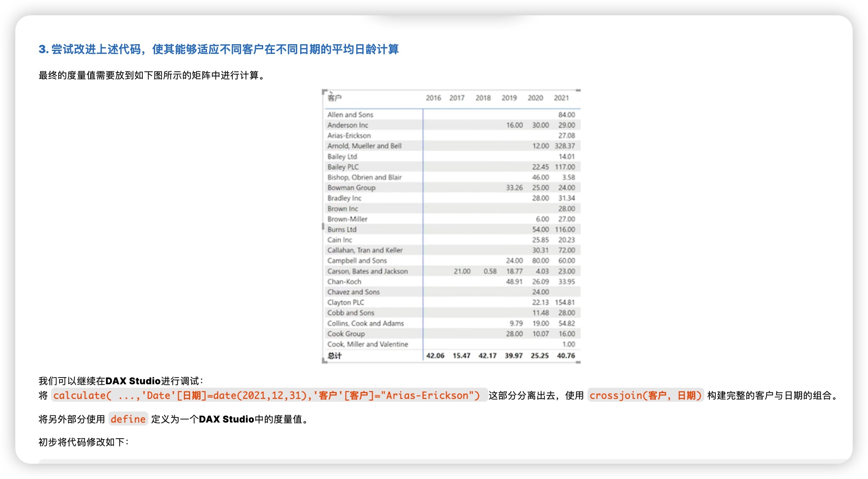Click the section 3 heading text
The width and height of the screenshot is (868, 479).
tap(218, 49)
